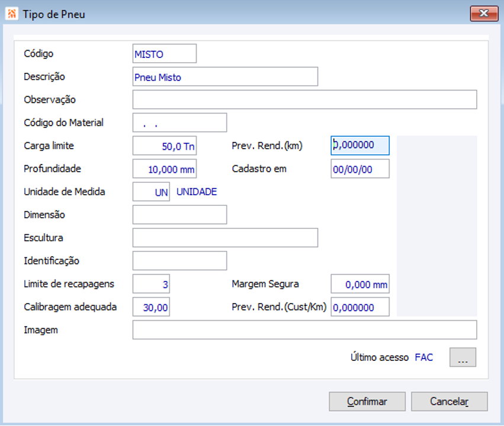Click the app icon in title bar
This screenshot has width=504, height=426.
pos(12,14)
